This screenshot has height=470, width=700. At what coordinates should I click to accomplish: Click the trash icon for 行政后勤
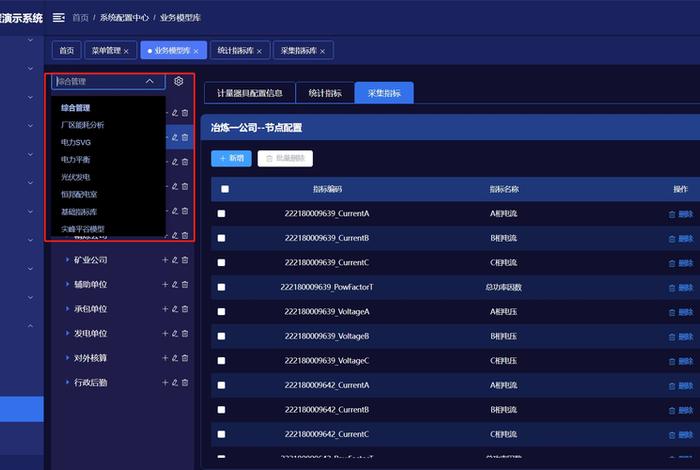click(x=185, y=383)
